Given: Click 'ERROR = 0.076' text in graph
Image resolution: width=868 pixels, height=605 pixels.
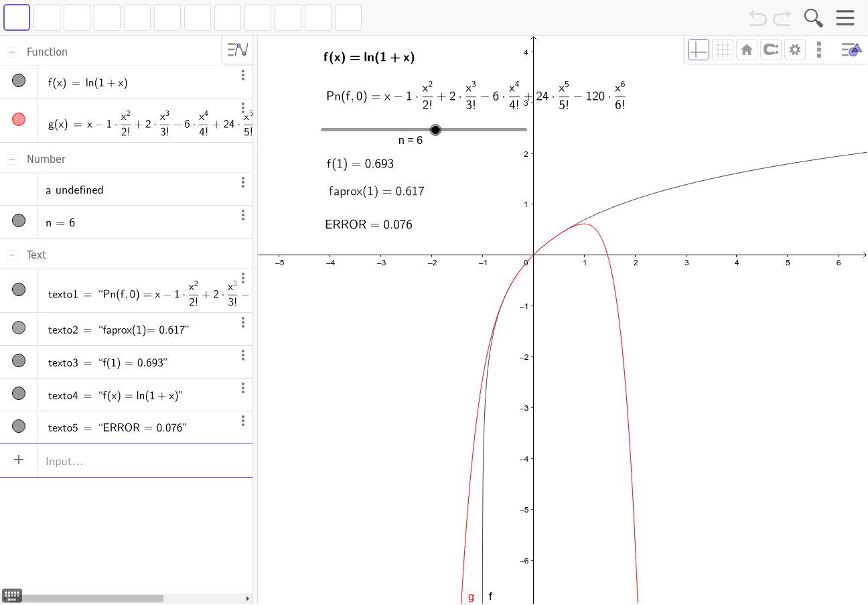Looking at the screenshot, I should click(x=368, y=224).
